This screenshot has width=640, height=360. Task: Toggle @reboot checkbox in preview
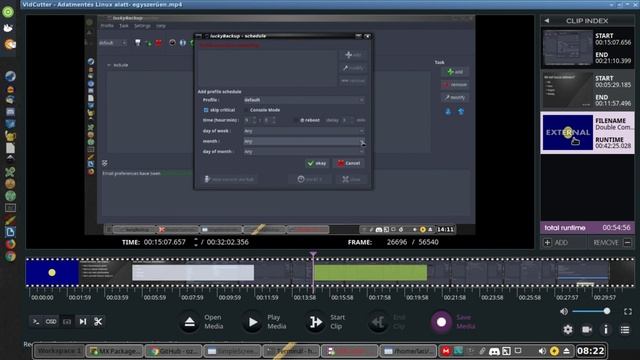pos(297,120)
